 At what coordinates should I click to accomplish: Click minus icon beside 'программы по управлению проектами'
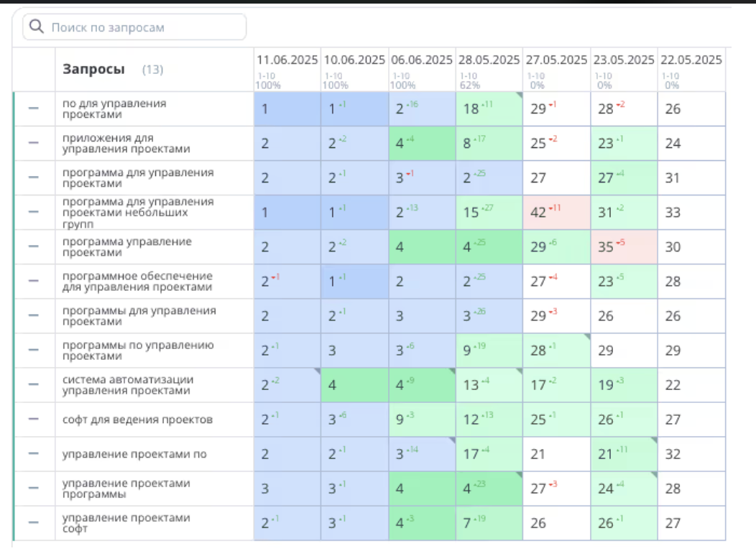coord(33,351)
